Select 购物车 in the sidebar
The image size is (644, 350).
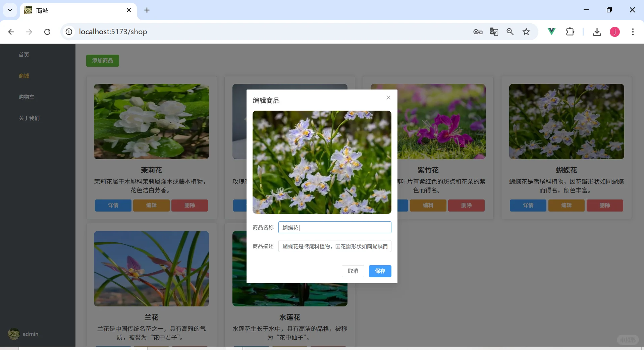click(27, 97)
